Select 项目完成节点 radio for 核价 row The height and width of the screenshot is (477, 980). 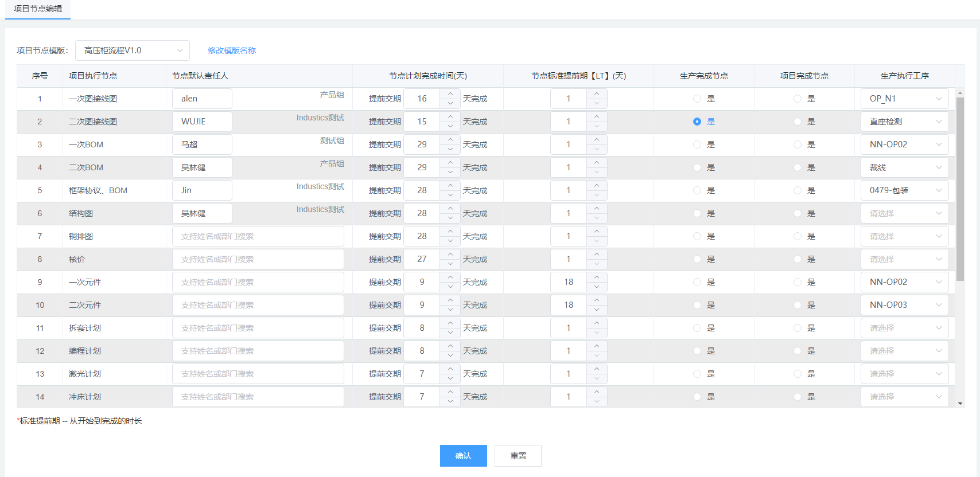click(x=797, y=259)
